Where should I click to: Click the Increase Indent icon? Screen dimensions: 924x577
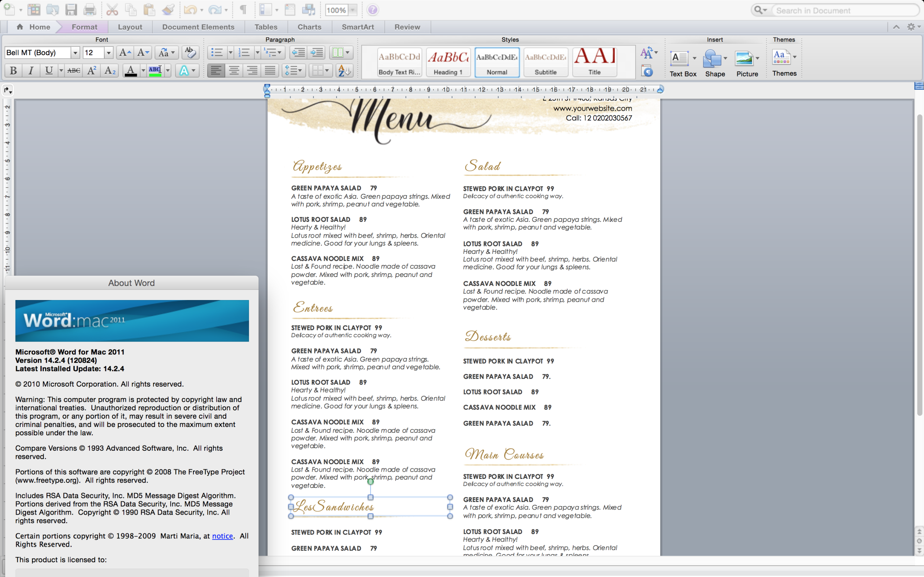pyautogui.click(x=317, y=52)
